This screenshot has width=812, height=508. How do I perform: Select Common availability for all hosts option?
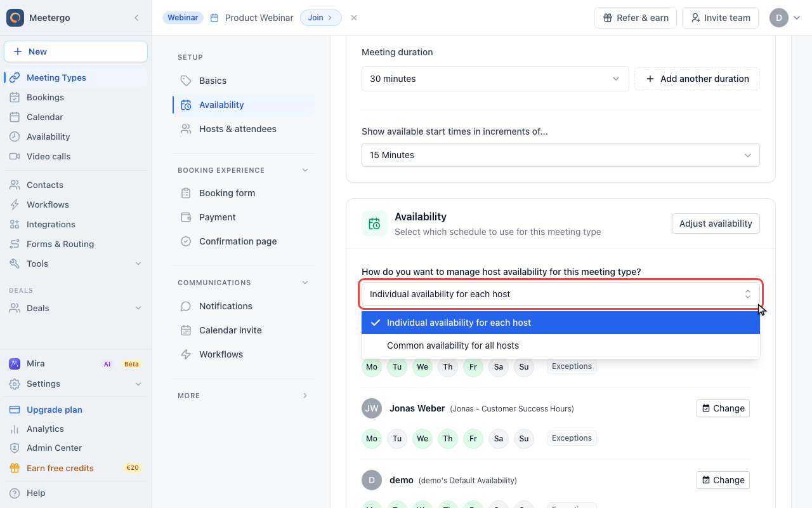tap(561, 345)
